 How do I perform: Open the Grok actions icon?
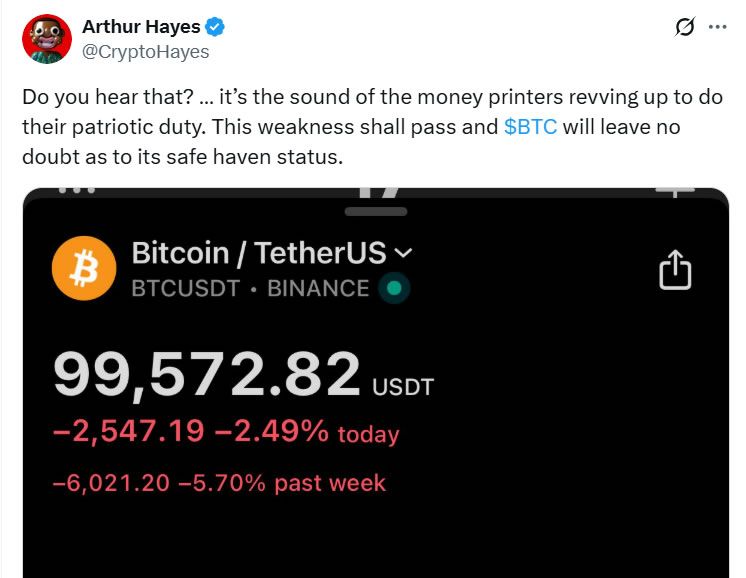coord(685,28)
